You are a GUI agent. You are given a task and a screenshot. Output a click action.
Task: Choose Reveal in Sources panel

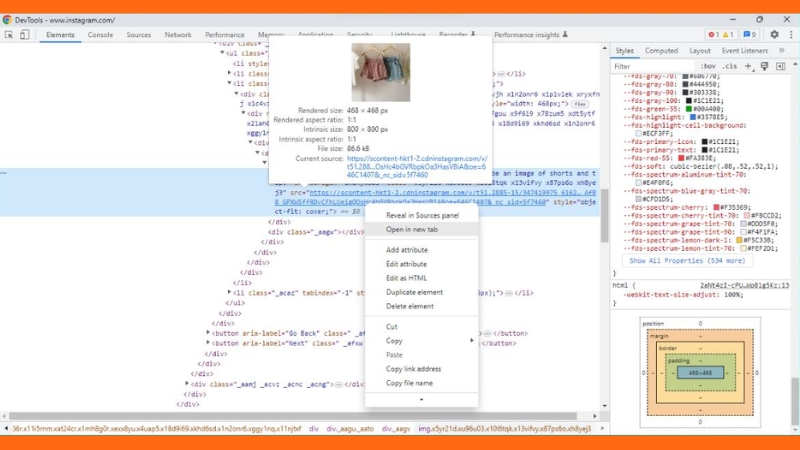coord(422,215)
